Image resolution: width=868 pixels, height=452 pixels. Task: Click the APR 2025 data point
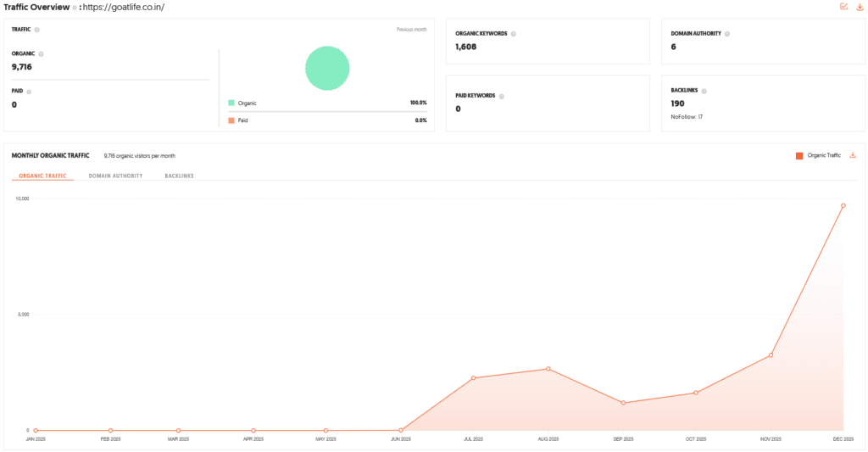pyautogui.click(x=253, y=431)
